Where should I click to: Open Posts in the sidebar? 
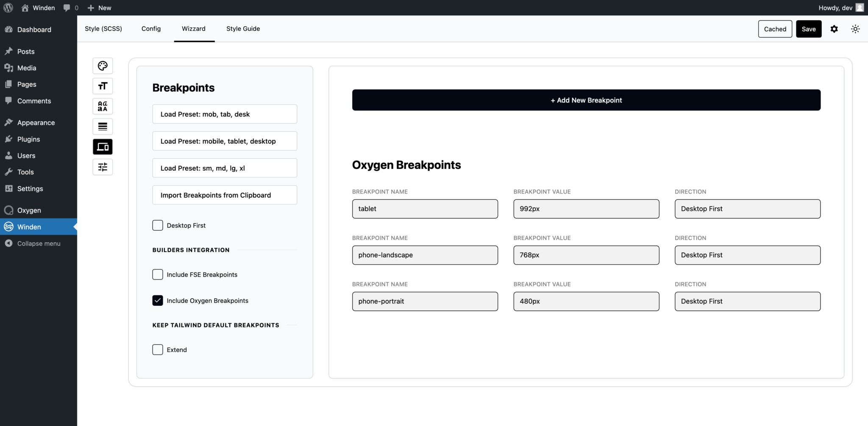click(x=39, y=51)
